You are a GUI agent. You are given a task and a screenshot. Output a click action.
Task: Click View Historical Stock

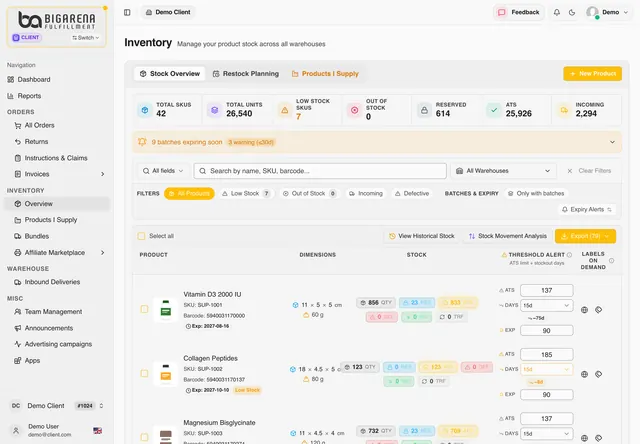[422, 236]
